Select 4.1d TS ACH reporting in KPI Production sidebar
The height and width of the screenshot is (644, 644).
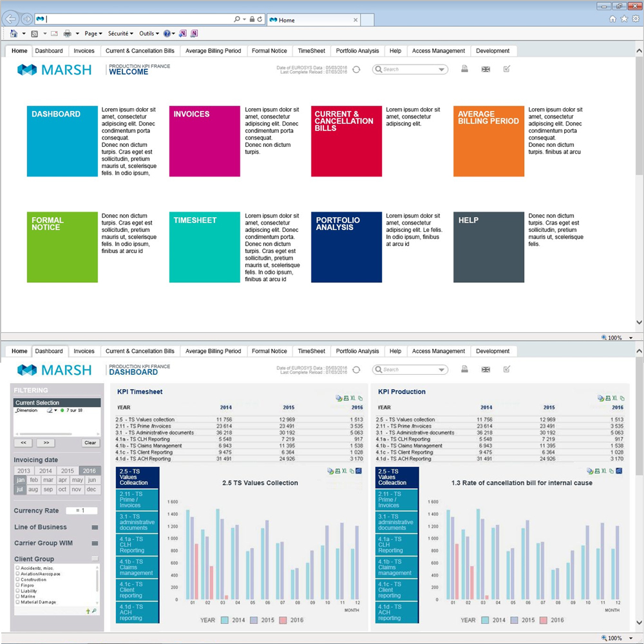point(396,612)
